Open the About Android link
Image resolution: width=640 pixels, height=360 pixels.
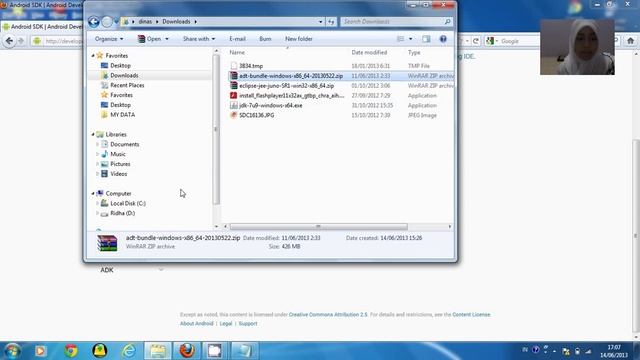[x=197, y=324]
